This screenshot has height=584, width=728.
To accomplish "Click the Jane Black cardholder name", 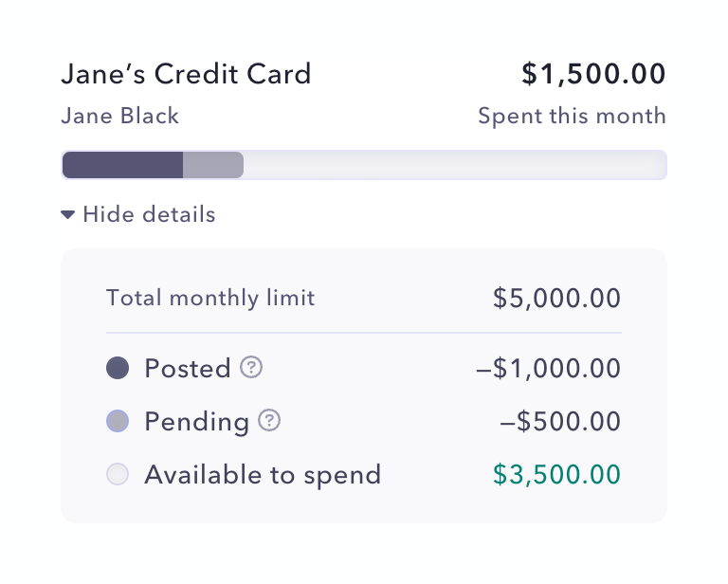I will click(119, 117).
